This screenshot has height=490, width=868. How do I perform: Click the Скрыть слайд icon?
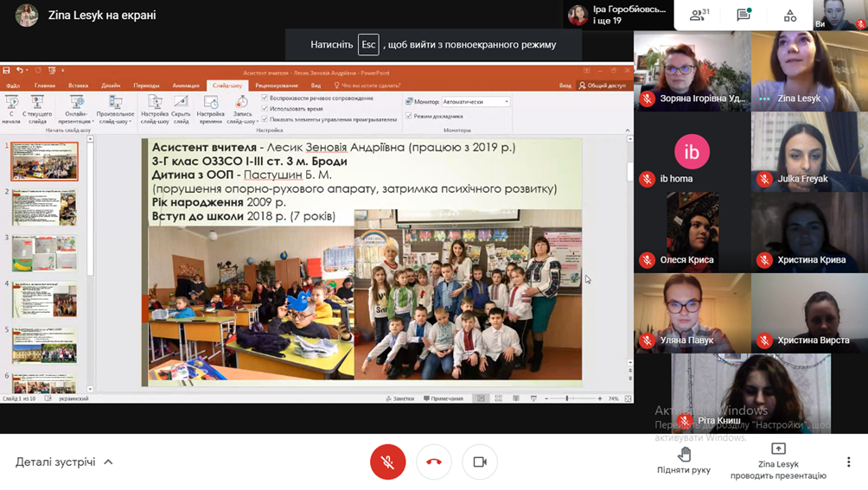[x=181, y=109]
